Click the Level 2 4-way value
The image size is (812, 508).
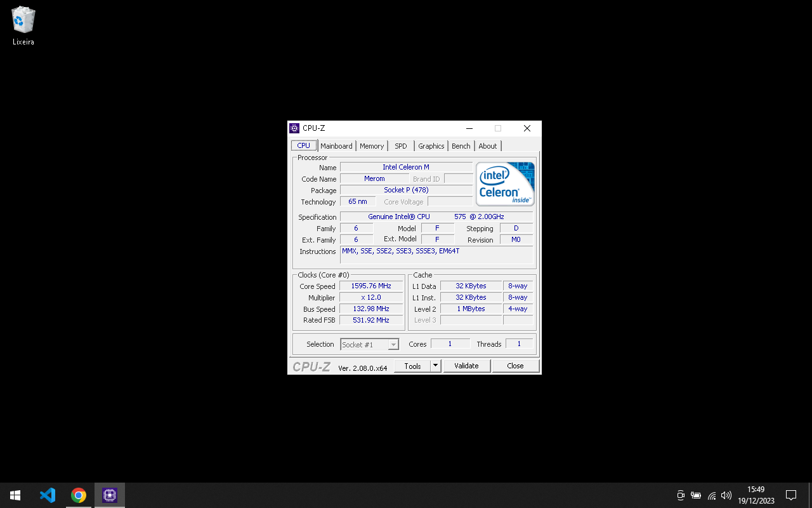518,309
